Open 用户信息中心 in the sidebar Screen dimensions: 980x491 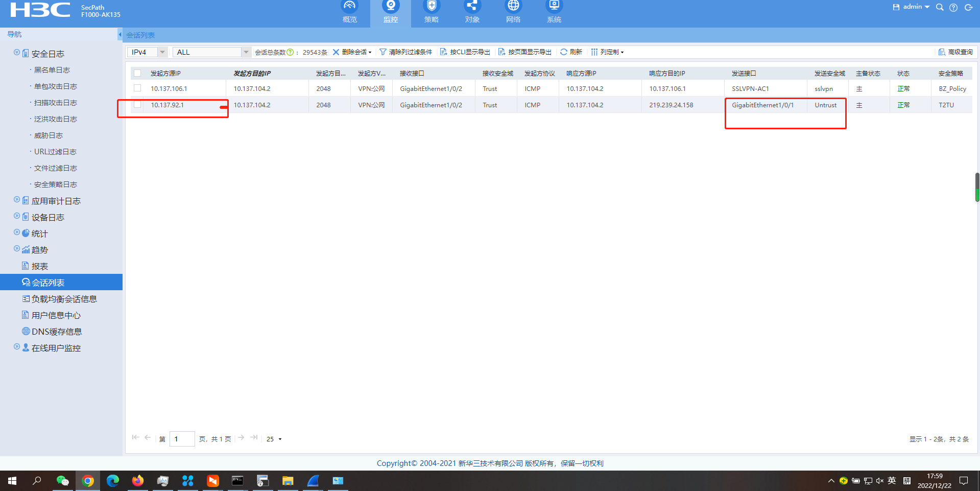[56, 315]
